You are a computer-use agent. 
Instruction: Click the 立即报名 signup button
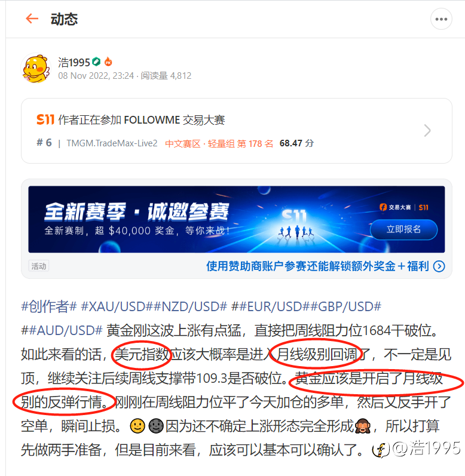point(403,229)
